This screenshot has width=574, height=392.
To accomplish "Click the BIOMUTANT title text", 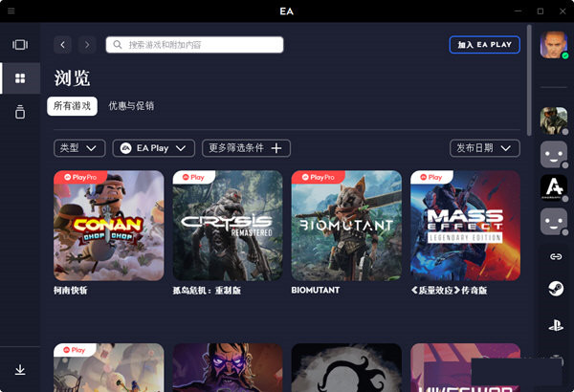I will 316,291.
